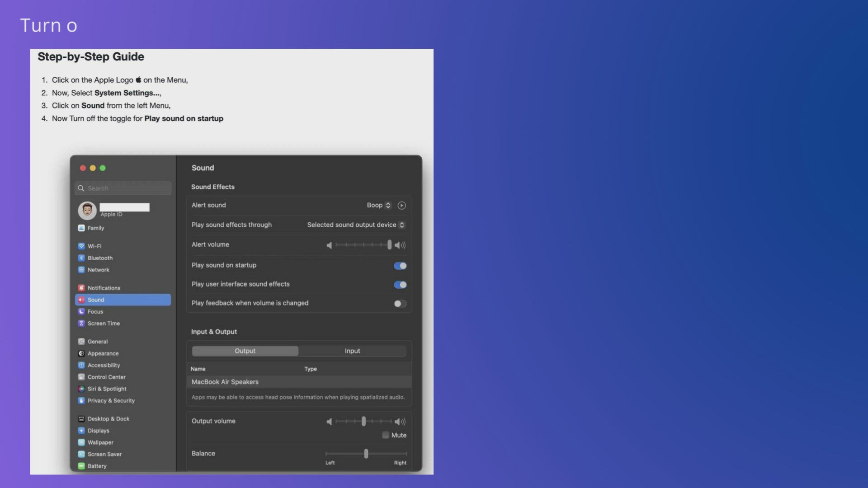Click the Output volume slider handle
Image resolution: width=868 pixels, height=488 pixels.
(363, 422)
